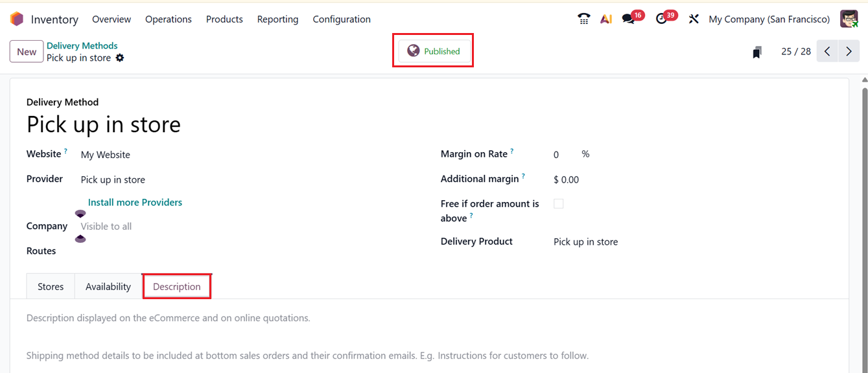Click the gear actions icon beside record name

tap(120, 58)
